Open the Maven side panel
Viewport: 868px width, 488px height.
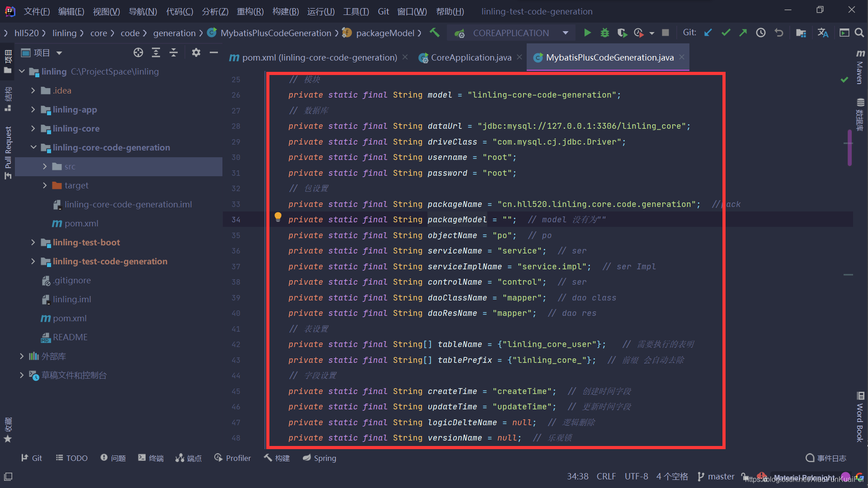click(x=860, y=67)
